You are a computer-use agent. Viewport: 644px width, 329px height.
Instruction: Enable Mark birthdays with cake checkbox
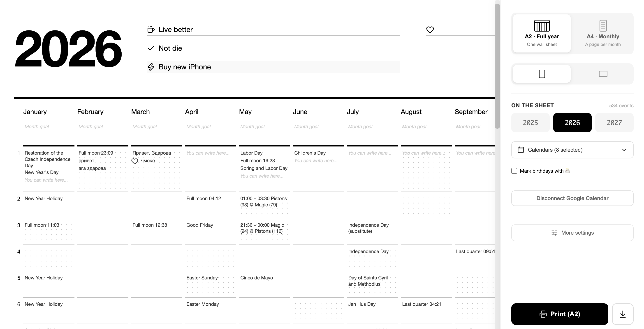[x=514, y=171]
